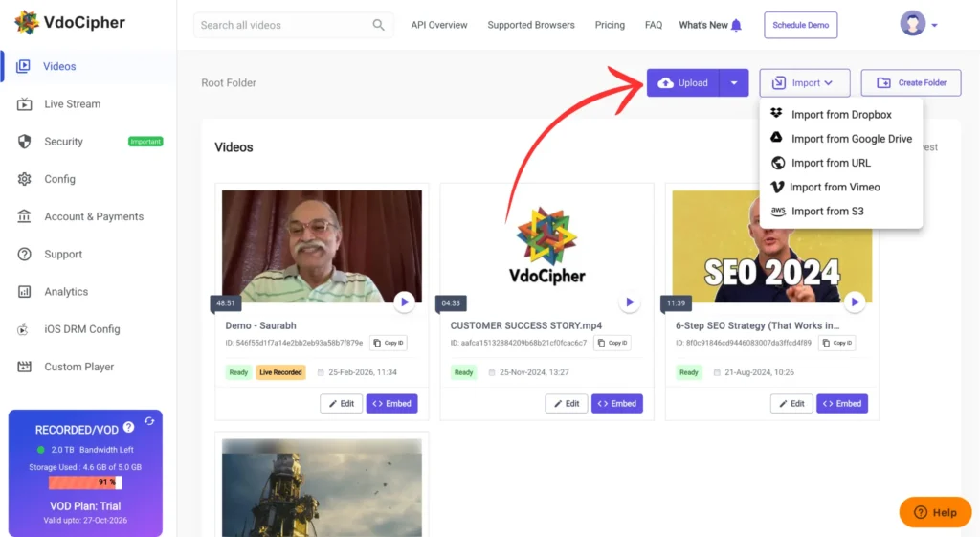Expand the user account dropdown caret
Screen dimensions: 980x537
tap(934, 26)
